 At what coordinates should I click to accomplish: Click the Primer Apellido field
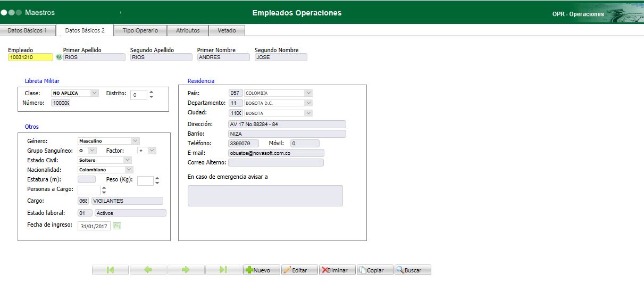(x=95, y=57)
